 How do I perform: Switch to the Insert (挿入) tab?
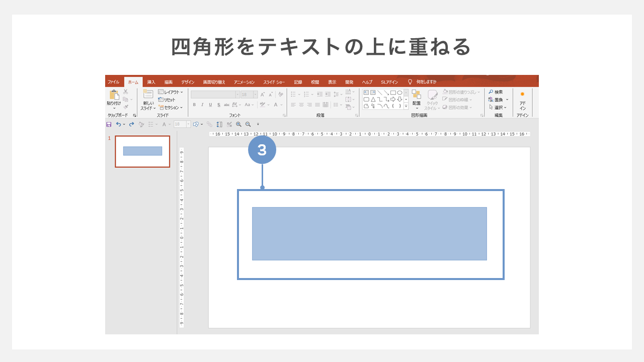(x=151, y=82)
